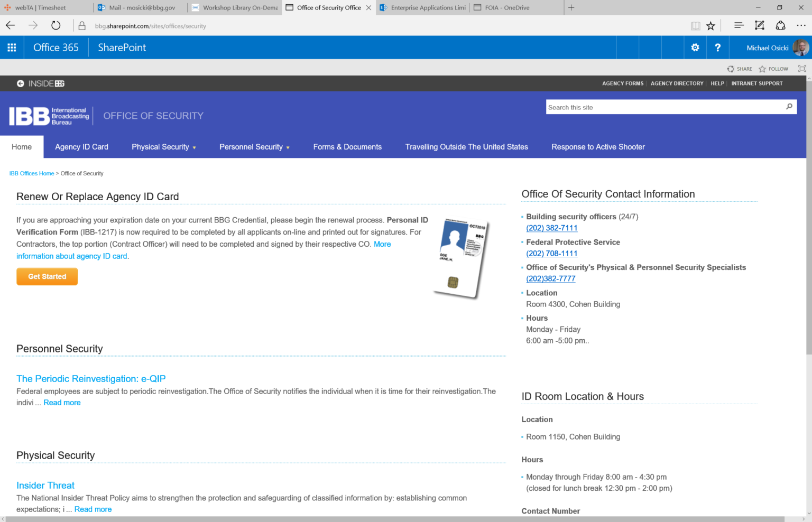This screenshot has width=812, height=522.
Task: Click IBB Offices Home breadcrumb
Action: click(x=32, y=173)
